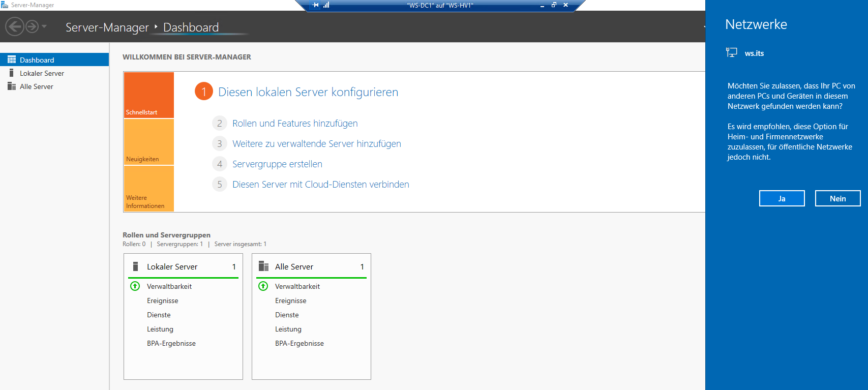The image size is (868, 390).
Task: Click Verwaltbarkeit status icon in Lokaler Server tile
Action: pos(135,286)
